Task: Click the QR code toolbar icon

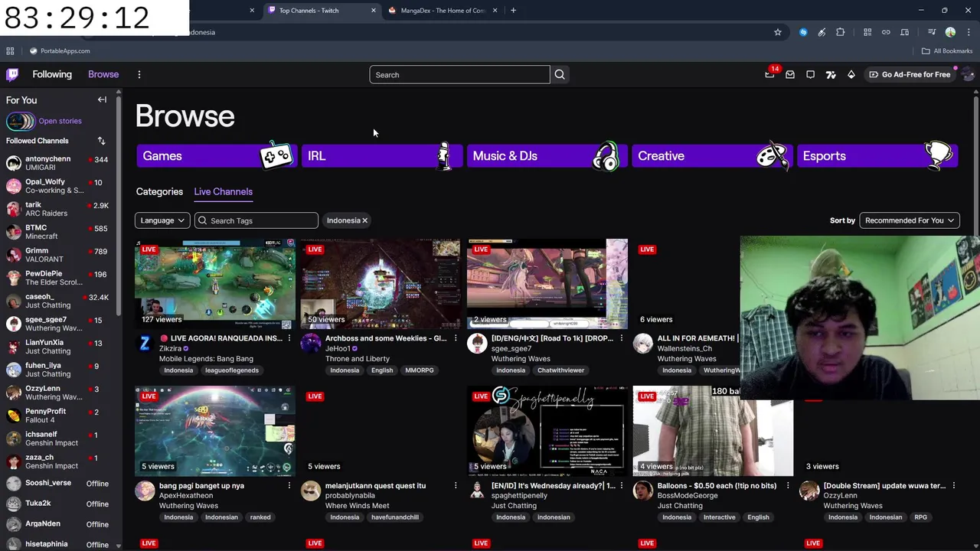Action: (867, 32)
